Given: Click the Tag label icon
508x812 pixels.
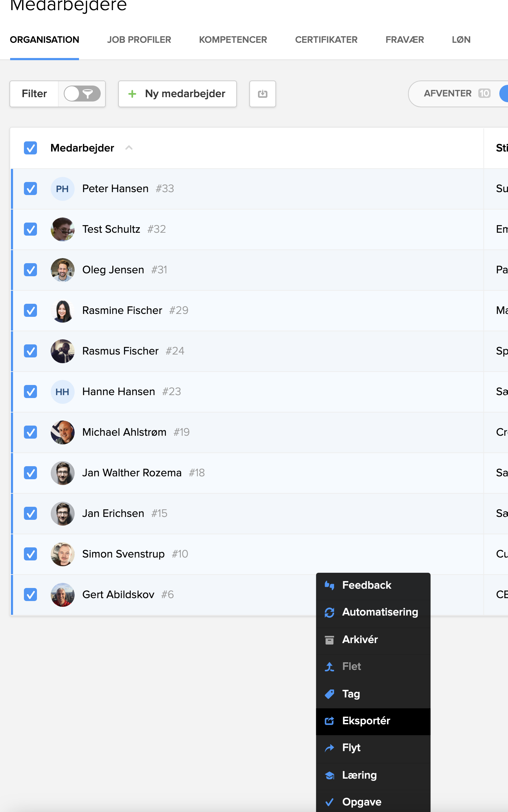Looking at the screenshot, I should pos(329,694).
